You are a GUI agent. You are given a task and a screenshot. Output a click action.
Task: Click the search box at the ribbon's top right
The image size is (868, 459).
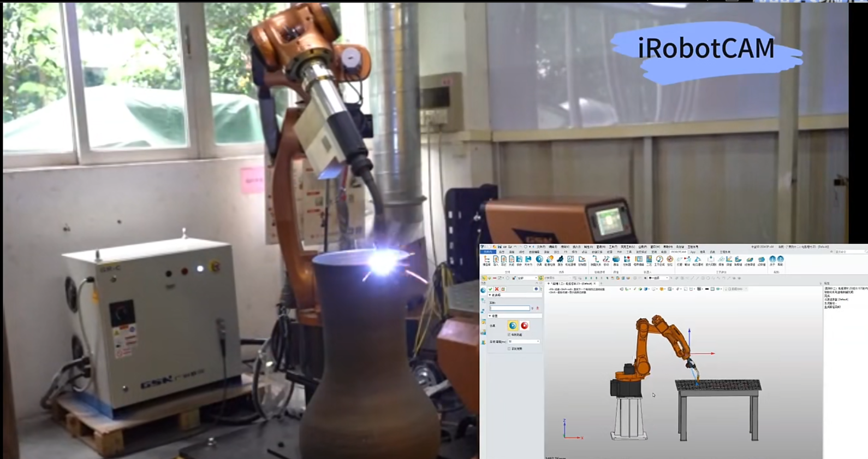click(x=850, y=252)
